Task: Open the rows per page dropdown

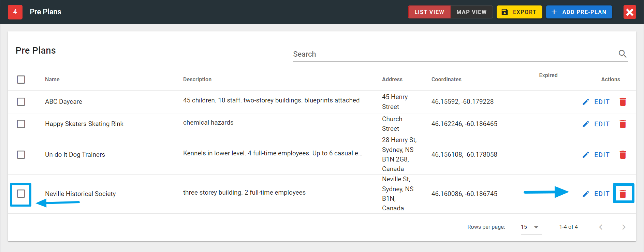Action: [531, 227]
